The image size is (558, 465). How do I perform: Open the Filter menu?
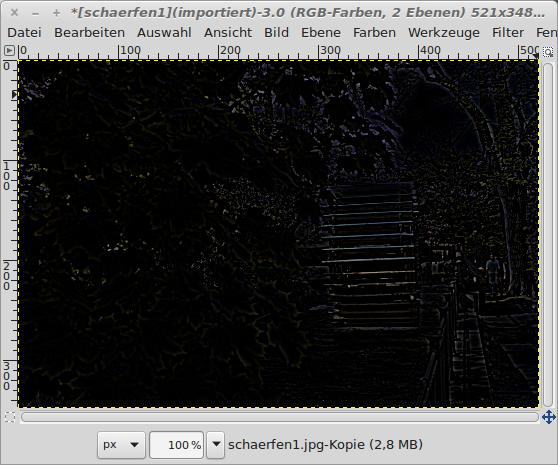tap(508, 33)
